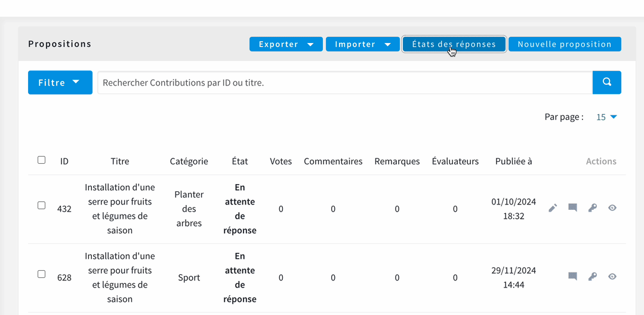Click the key permissions icon for proposal 628
The image size is (644, 315).
[592, 277]
